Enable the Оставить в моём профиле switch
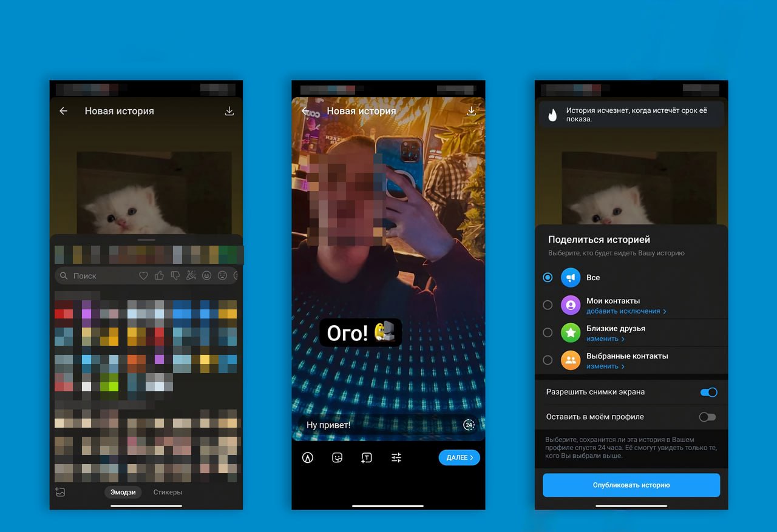 tap(707, 417)
